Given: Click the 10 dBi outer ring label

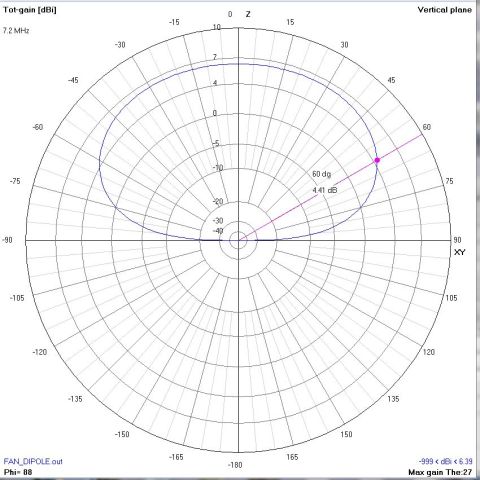Looking at the screenshot, I should (x=217, y=27).
